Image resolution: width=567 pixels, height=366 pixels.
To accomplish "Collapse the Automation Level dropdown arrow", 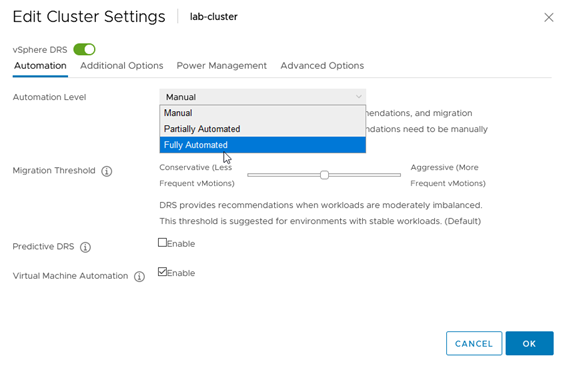I will (x=358, y=97).
